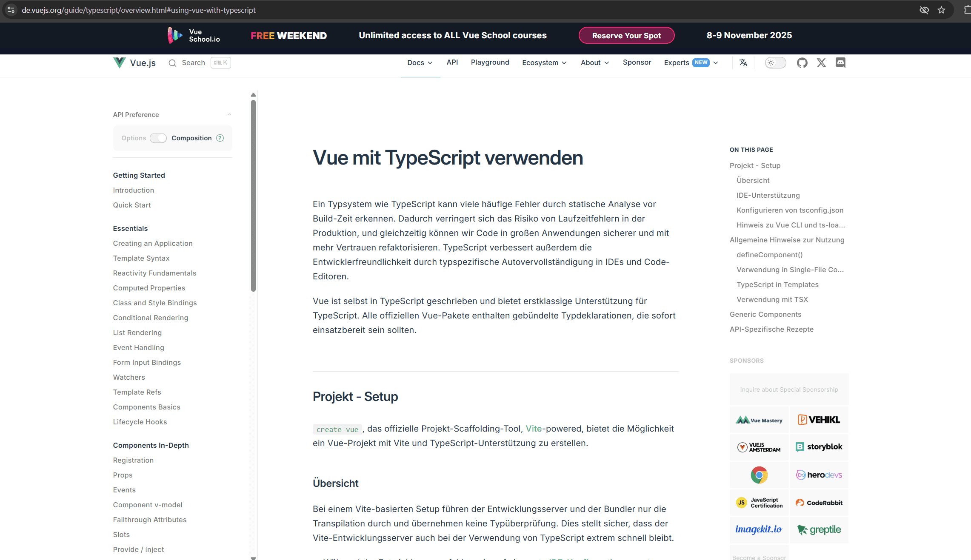Viewport: 971px width, 560px height.
Task: Click the Reserve Your Spot button
Action: coord(626,35)
